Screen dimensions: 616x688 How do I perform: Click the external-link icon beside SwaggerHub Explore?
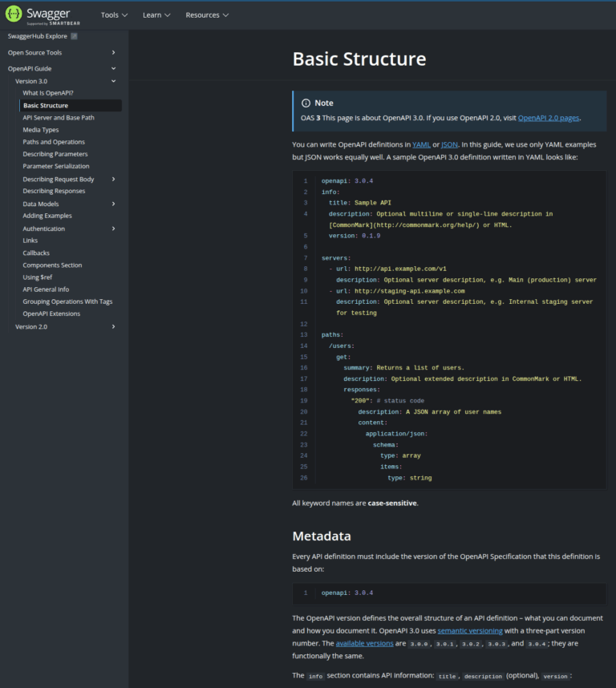pyautogui.click(x=74, y=36)
